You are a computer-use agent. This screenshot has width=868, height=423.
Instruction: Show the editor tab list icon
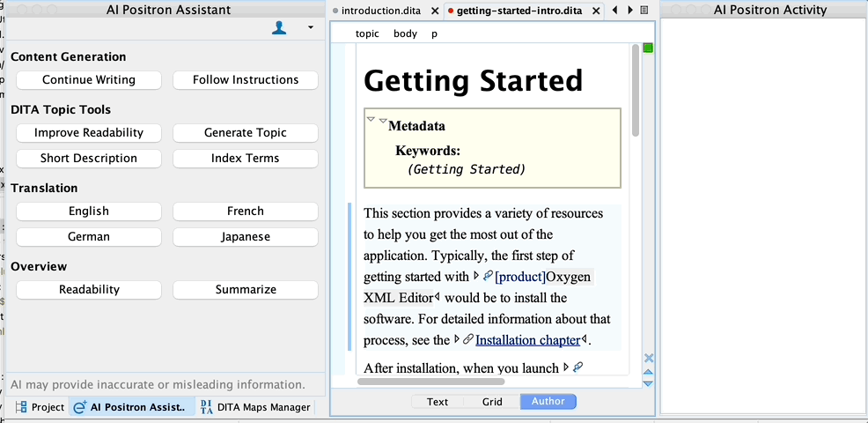(x=644, y=11)
